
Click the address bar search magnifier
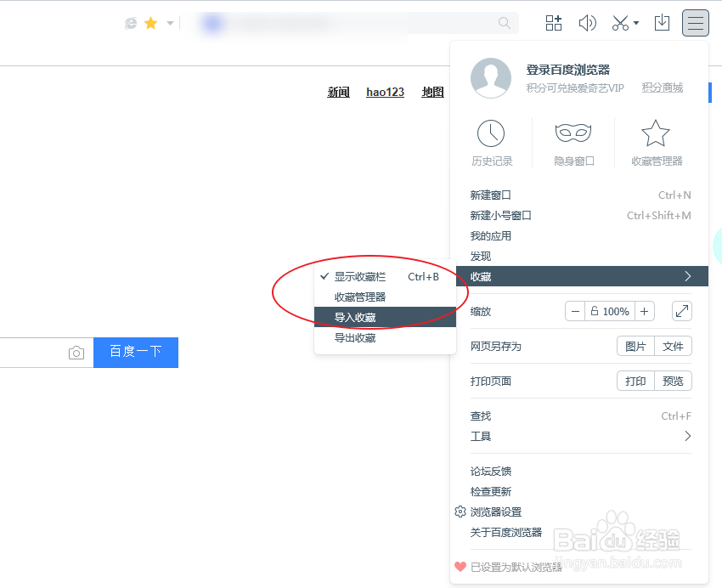pyautogui.click(x=505, y=23)
